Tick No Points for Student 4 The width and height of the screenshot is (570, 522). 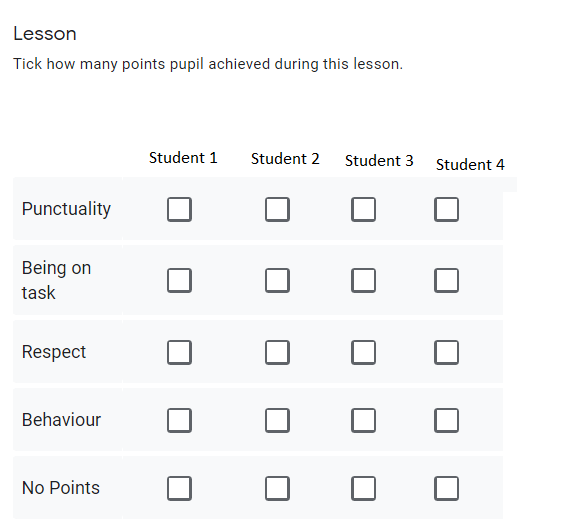pos(446,488)
